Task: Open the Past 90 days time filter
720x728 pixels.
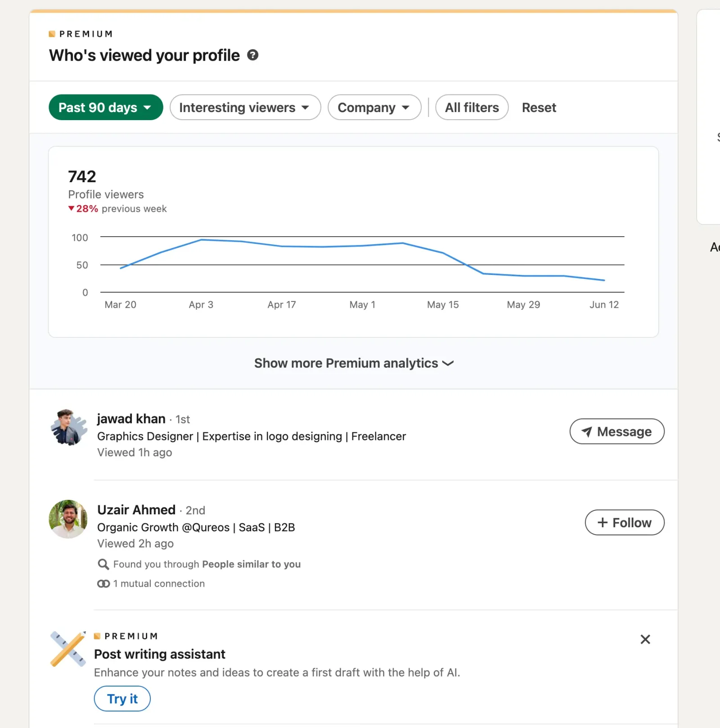Action: point(106,107)
